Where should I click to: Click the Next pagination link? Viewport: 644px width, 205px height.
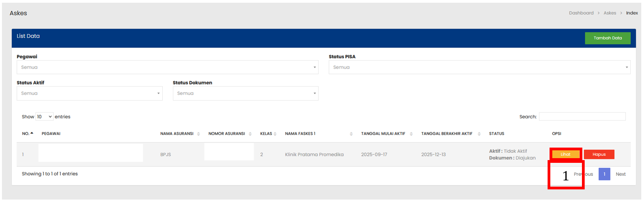(621, 174)
